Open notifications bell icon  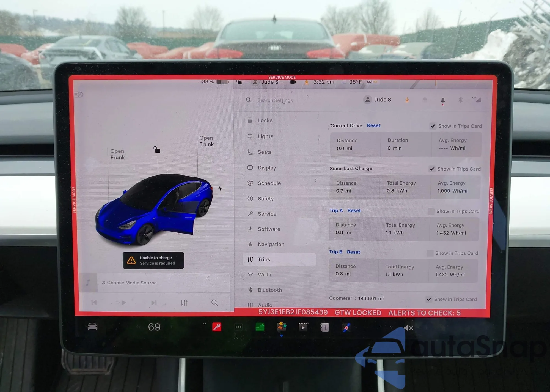pos(443,100)
